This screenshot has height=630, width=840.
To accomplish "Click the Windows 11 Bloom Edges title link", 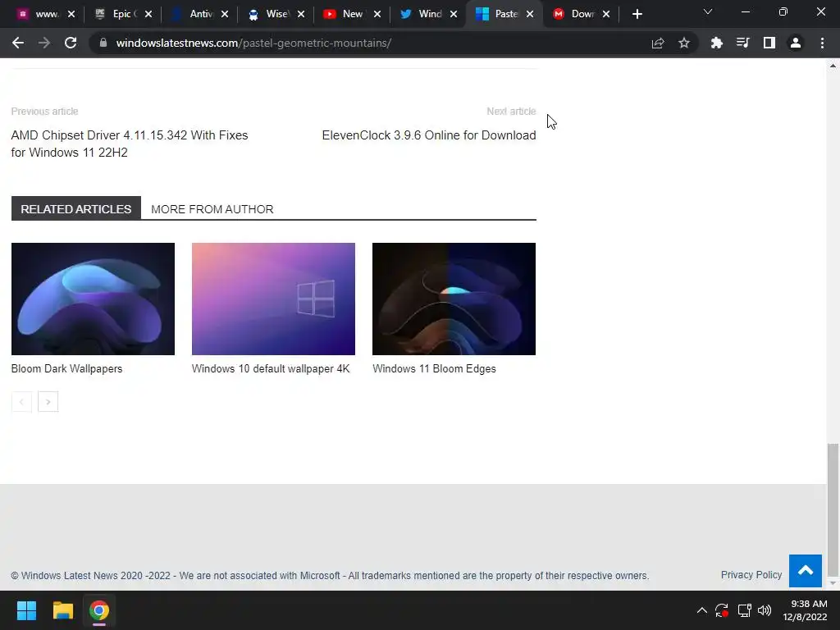I will (434, 368).
